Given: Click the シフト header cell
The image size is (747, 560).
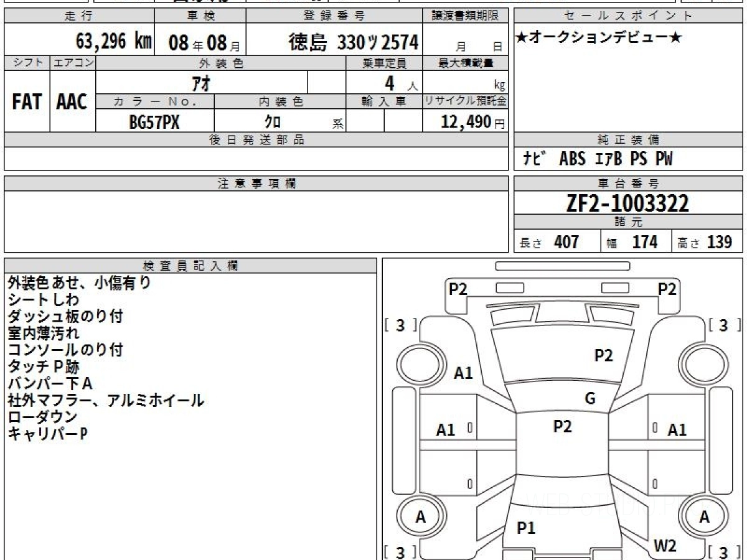Looking at the screenshot, I should (x=27, y=63).
